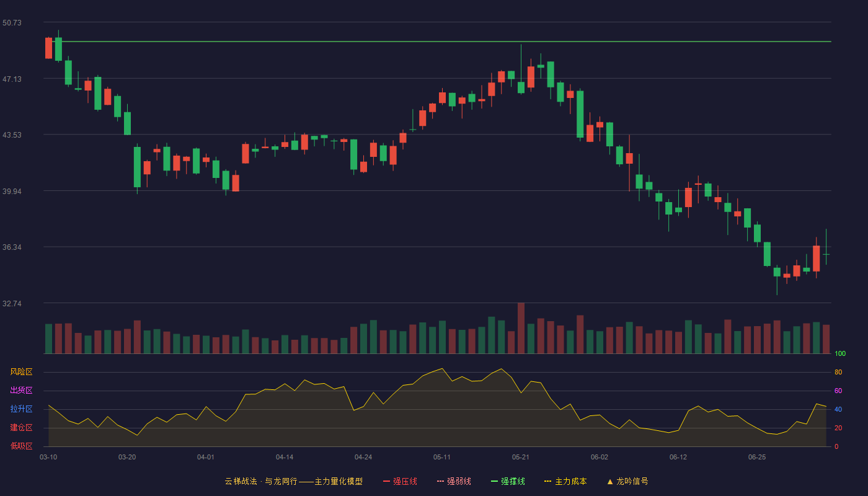Image resolution: width=868 pixels, height=496 pixels.
Task: Click the green horizontal support line at top
Action: coord(446,42)
